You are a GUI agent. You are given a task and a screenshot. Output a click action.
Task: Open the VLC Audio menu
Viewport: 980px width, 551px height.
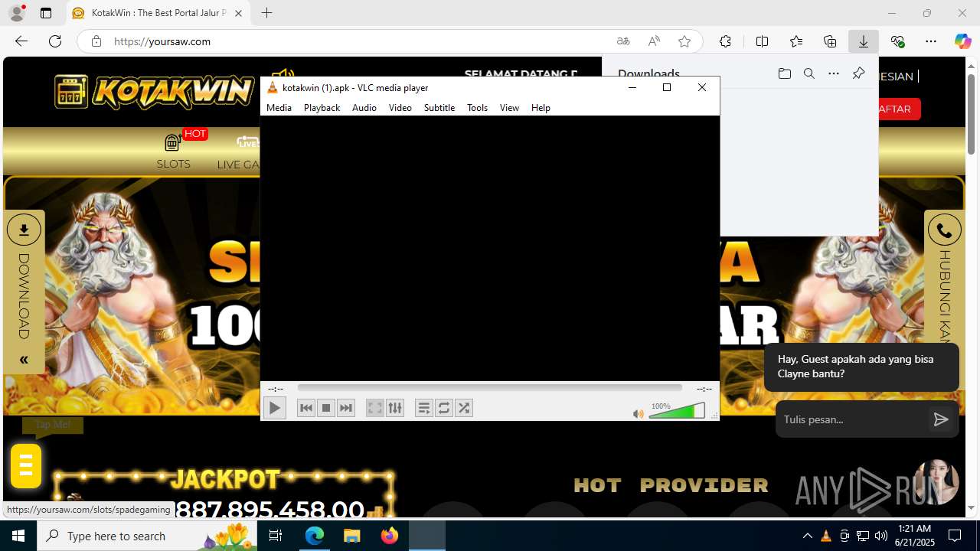point(364,108)
